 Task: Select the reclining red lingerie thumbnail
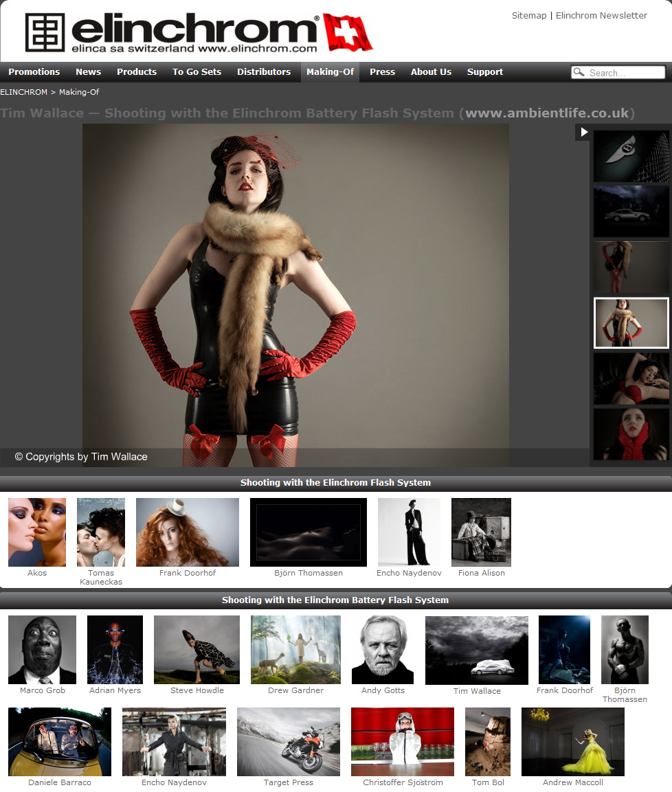[x=631, y=378]
